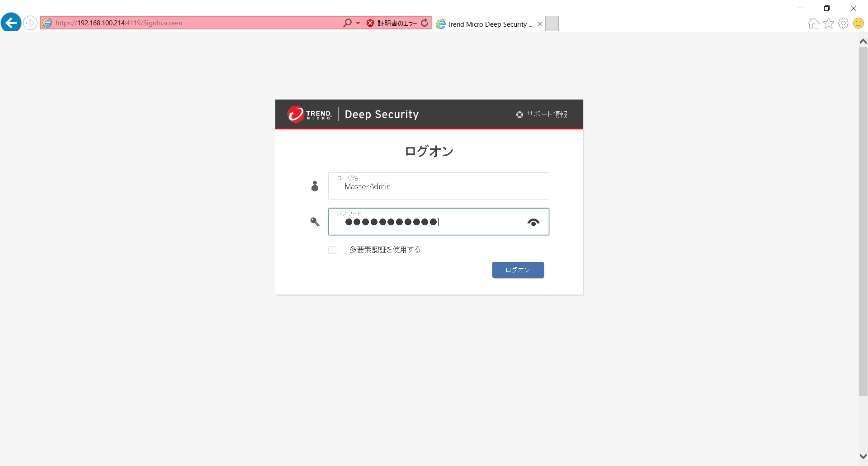868x466 pixels.
Task: Click the page scrollbar up arrow
Action: [863, 42]
